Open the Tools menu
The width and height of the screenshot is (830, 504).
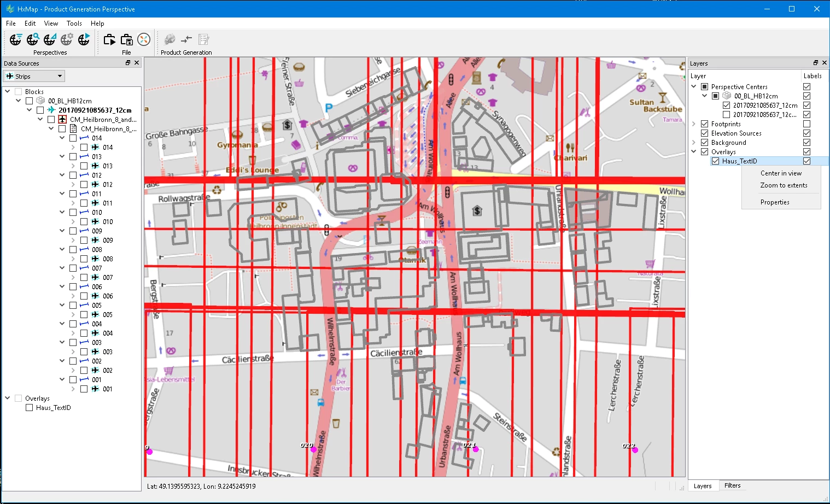pyautogui.click(x=74, y=24)
